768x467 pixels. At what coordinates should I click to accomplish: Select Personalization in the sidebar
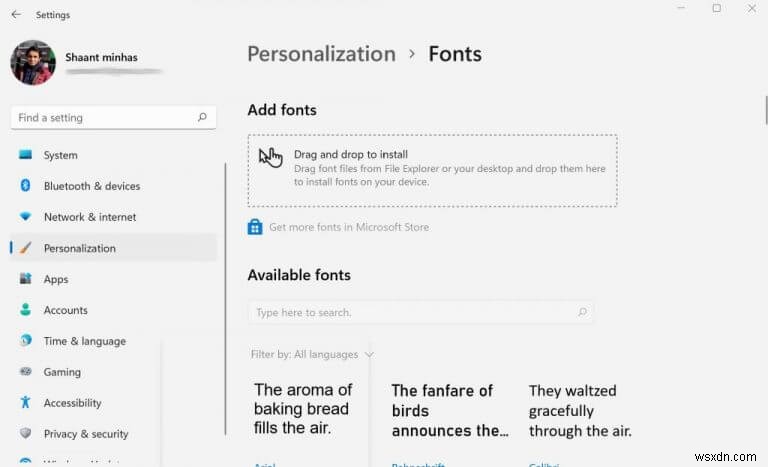coord(113,248)
